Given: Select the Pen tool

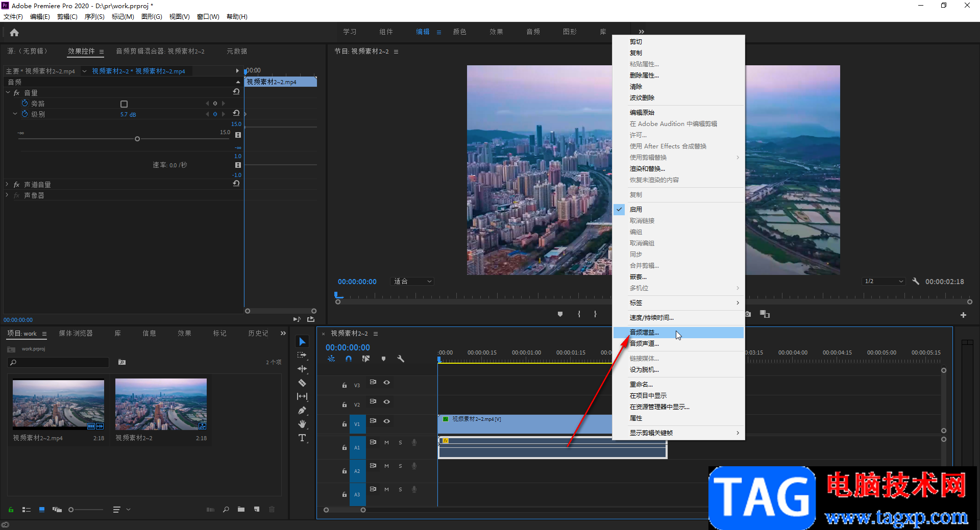Looking at the screenshot, I should (302, 410).
